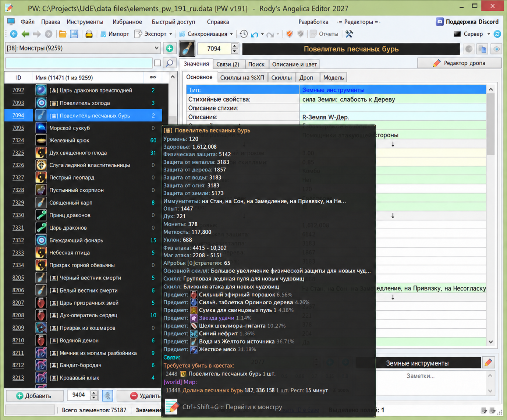Open the Модель tab
This screenshot has width=507, height=420.
(x=333, y=77)
